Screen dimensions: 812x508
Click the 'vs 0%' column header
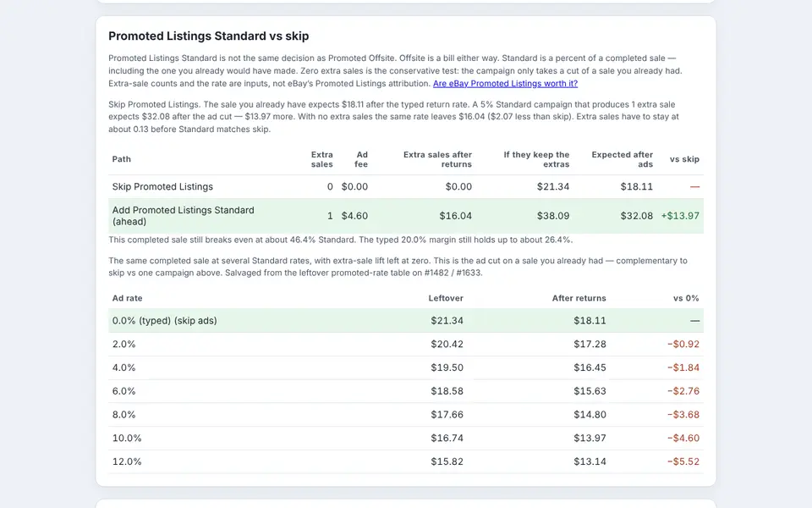tap(686, 298)
